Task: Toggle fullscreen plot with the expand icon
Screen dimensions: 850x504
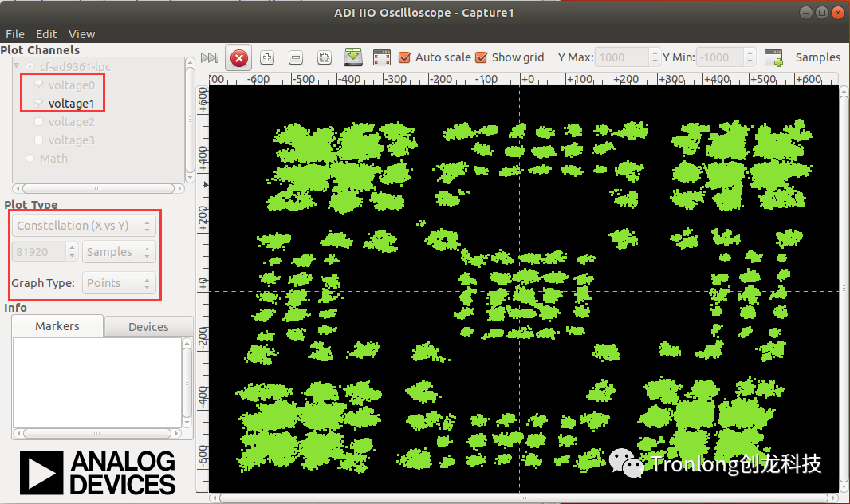Action: (381, 57)
